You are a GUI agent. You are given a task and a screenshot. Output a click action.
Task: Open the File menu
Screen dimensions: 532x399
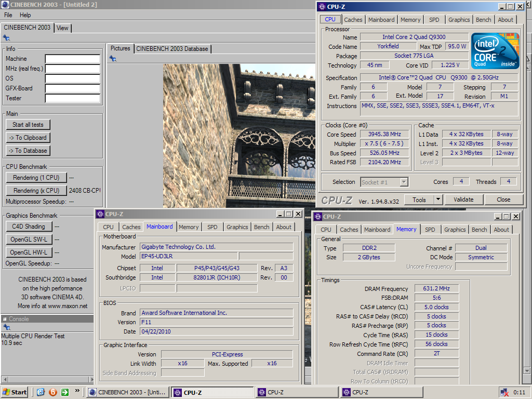(x=8, y=15)
